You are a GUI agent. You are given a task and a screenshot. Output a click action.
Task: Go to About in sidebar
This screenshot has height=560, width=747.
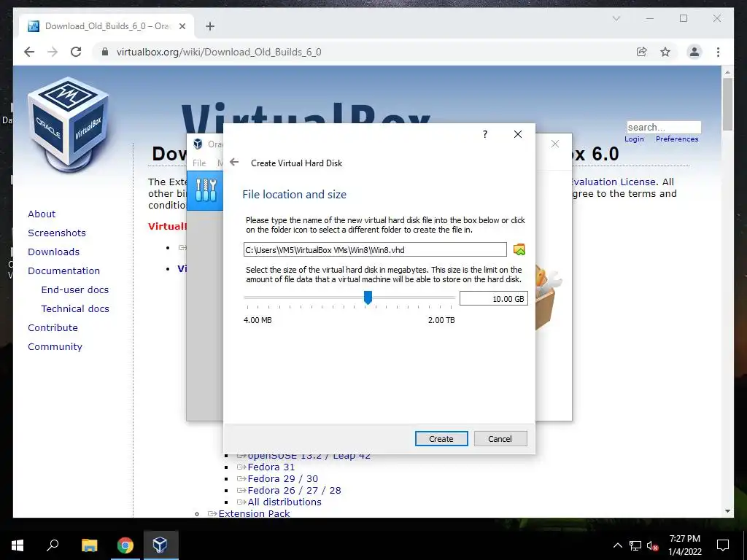[x=42, y=214]
